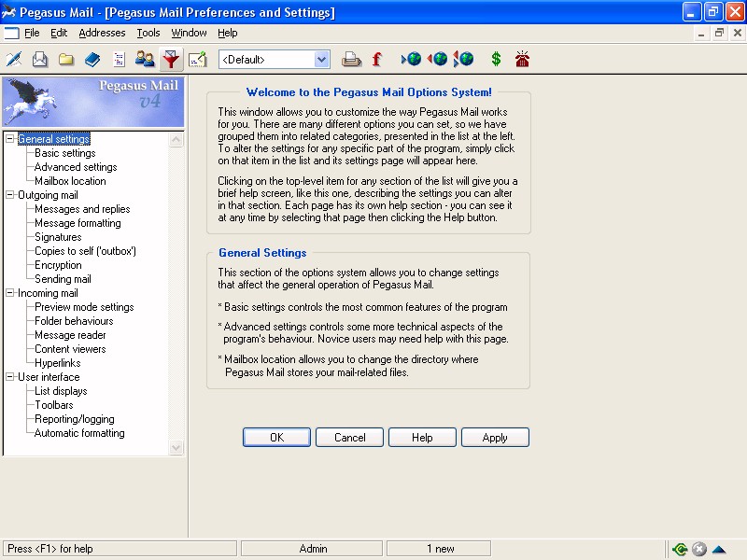Click the Cancel button
This screenshot has width=747, height=560.
pos(349,437)
